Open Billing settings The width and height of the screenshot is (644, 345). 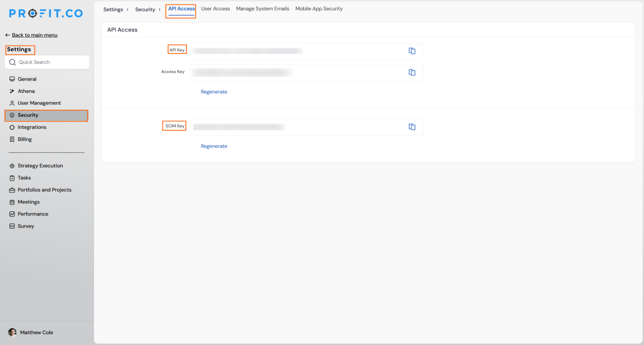click(24, 139)
